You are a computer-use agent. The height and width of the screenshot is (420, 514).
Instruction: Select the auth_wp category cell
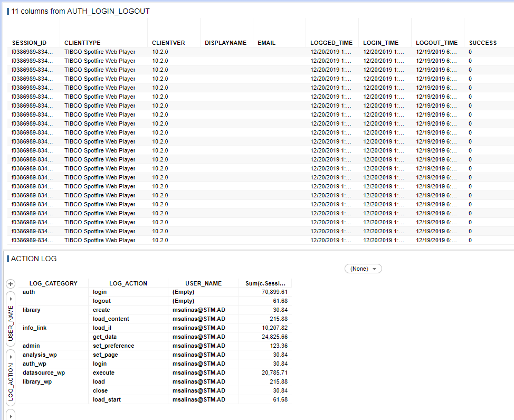tap(34, 364)
